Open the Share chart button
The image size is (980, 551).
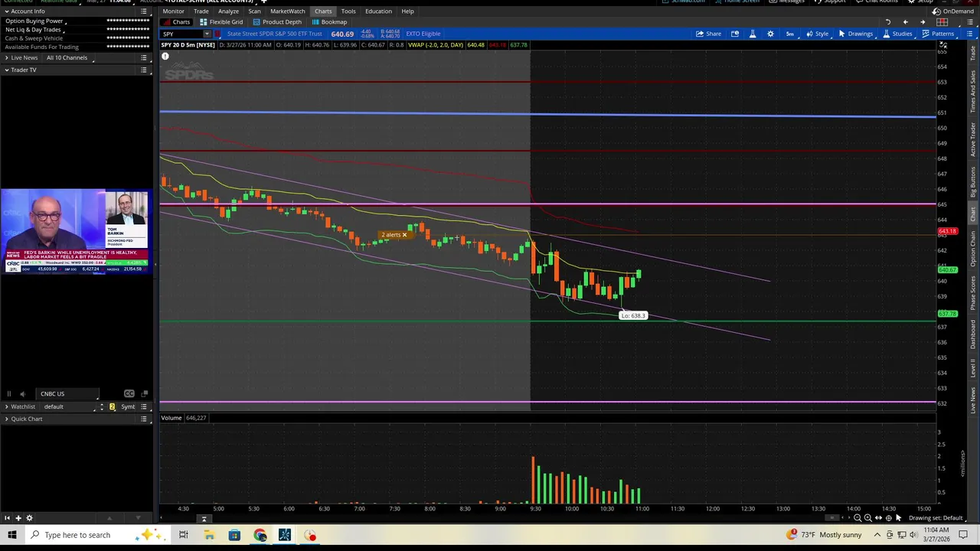tap(708, 34)
